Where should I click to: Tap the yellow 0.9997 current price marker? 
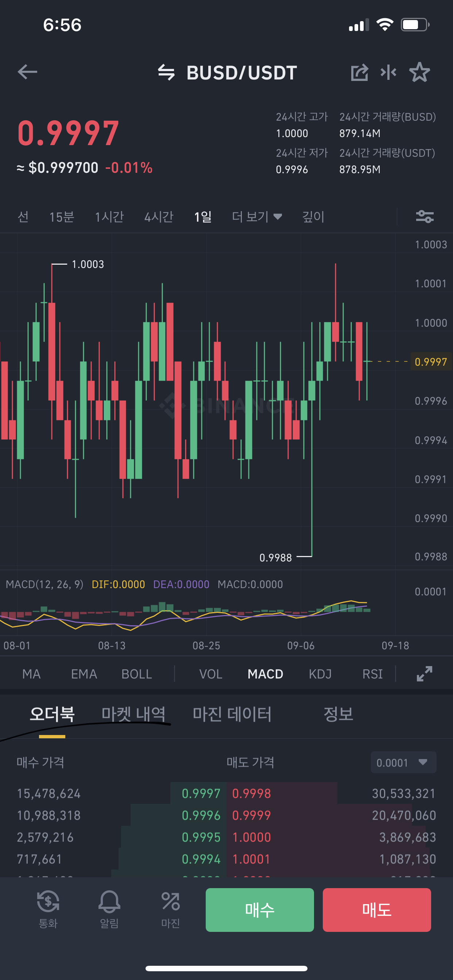pos(431,362)
